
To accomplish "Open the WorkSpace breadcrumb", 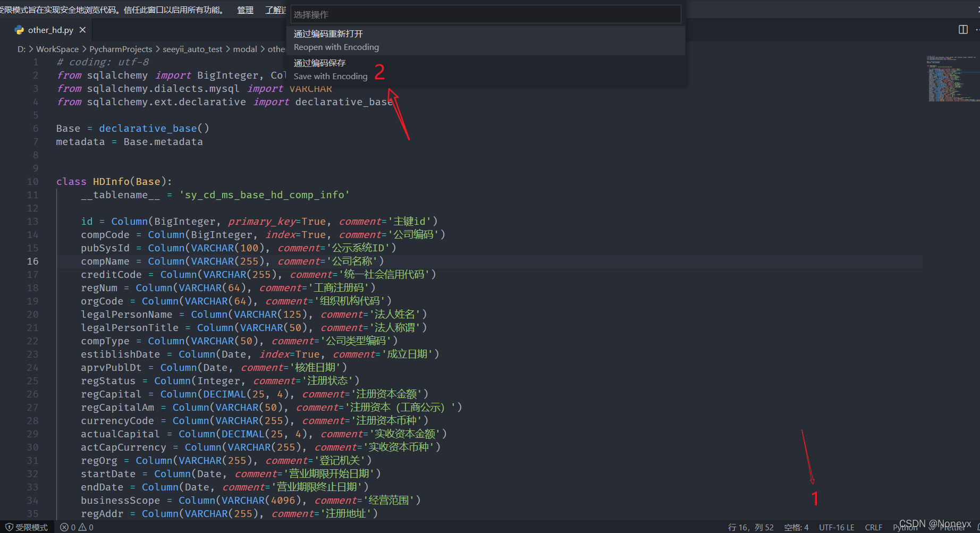I will (57, 49).
